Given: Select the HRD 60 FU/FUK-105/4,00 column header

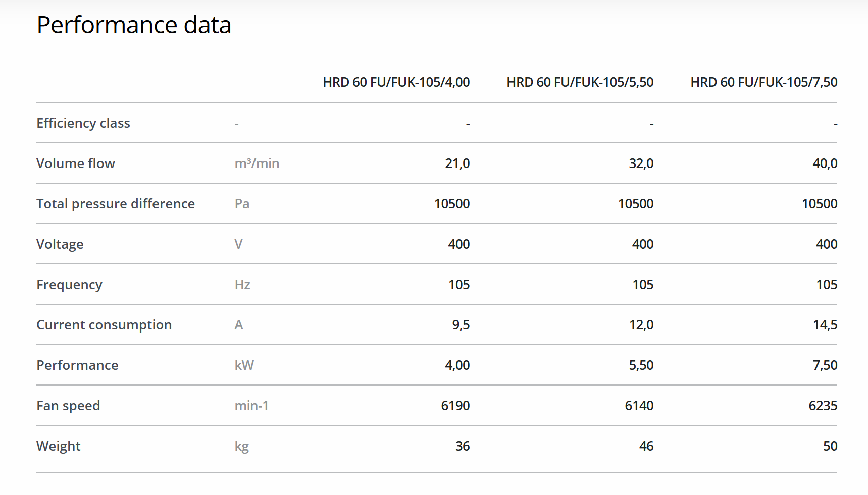Looking at the screenshot, I should (396, 82).
